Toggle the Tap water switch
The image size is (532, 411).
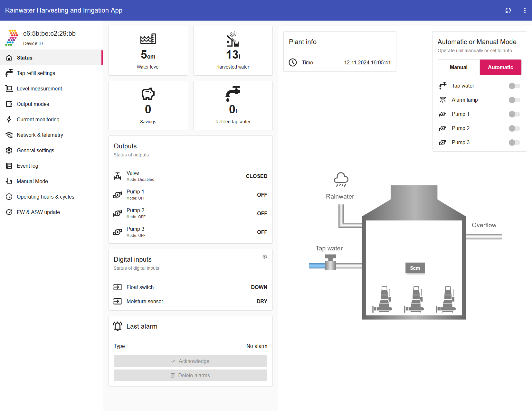pyautogui.click(x=514, y=86)
